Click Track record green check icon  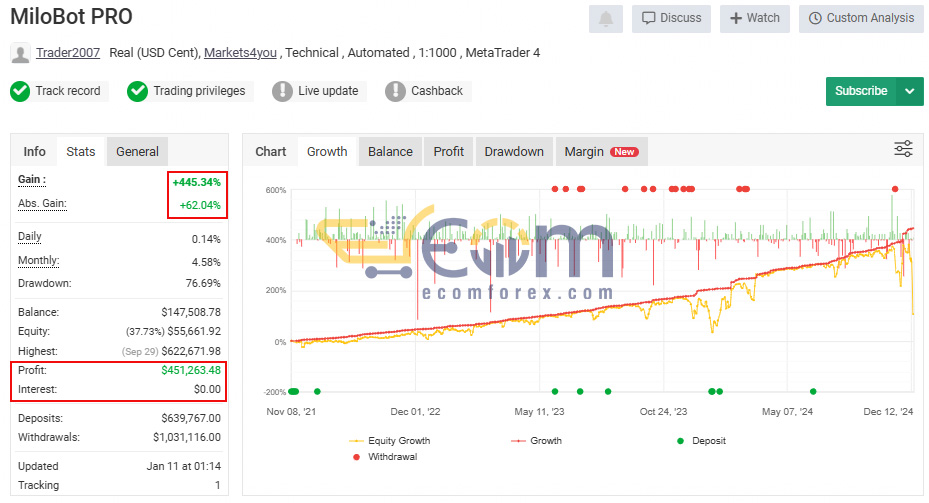[20, 91]
